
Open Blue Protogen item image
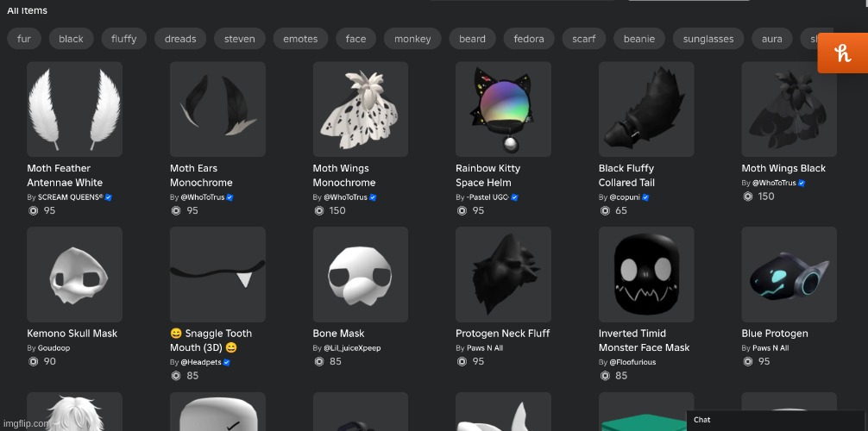pos(789,274)
